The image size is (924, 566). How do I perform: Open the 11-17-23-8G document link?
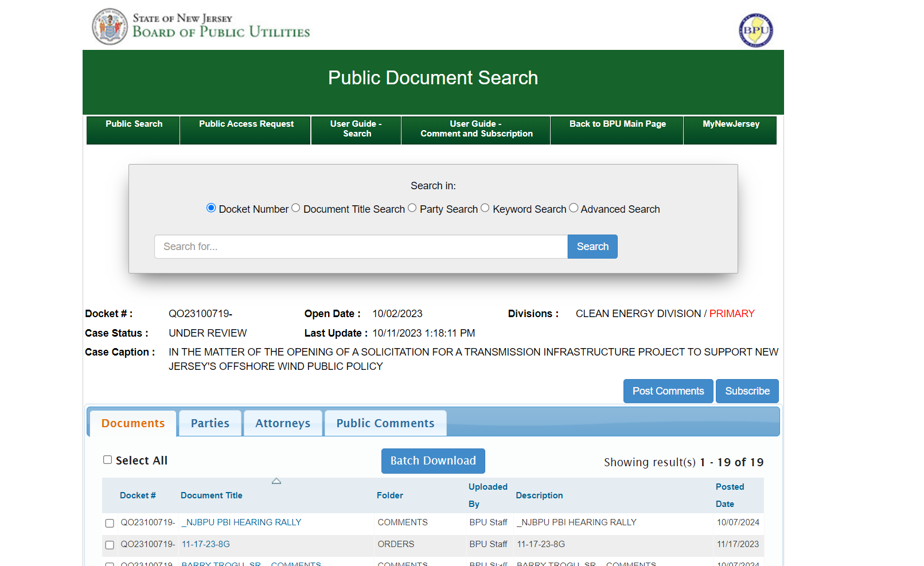[x=206, y=544]
